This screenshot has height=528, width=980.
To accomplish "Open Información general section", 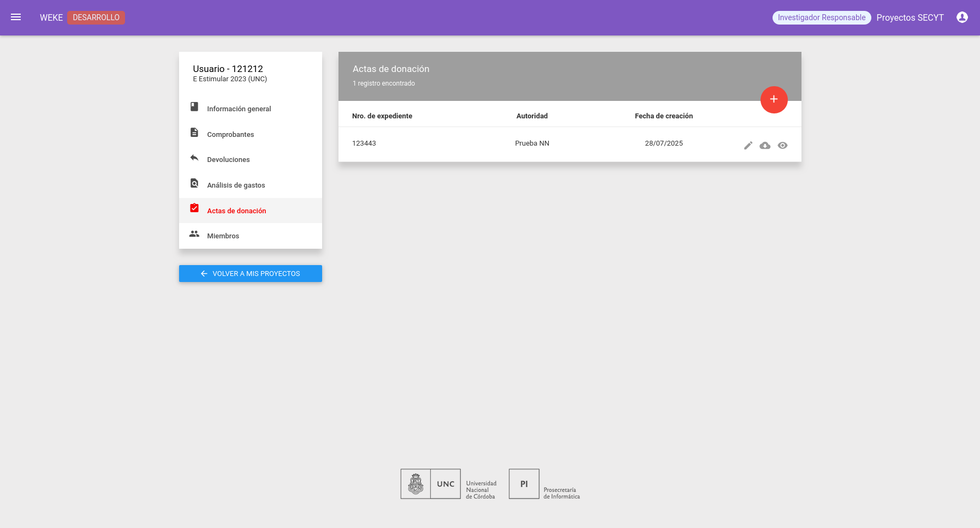I will click(251, 109).
